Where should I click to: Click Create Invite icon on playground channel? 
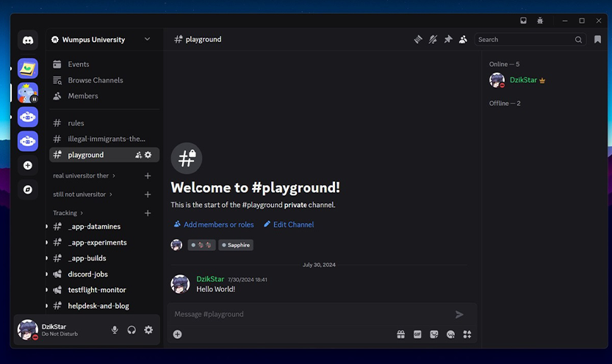[138, 155]
